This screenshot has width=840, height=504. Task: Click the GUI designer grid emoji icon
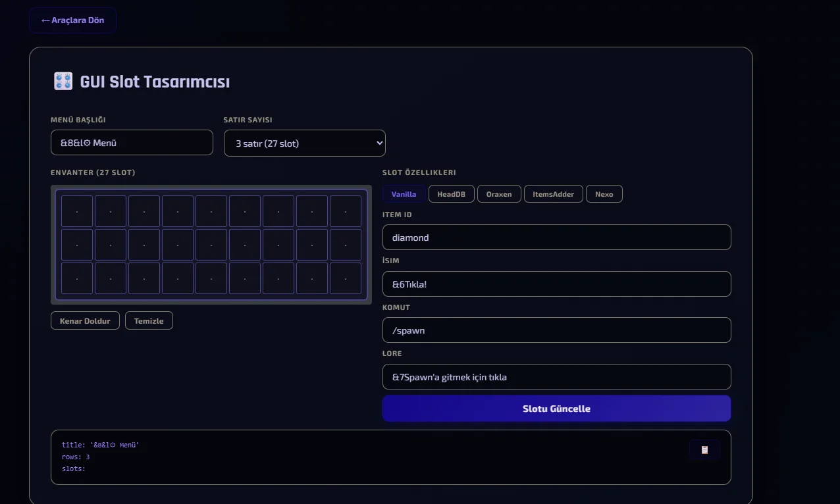point(63,82)
